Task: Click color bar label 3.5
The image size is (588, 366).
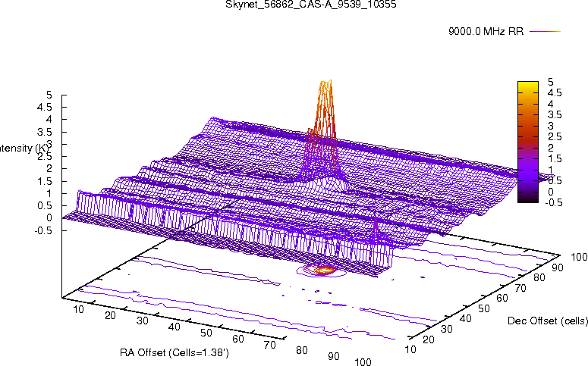Action: point(555,114)
